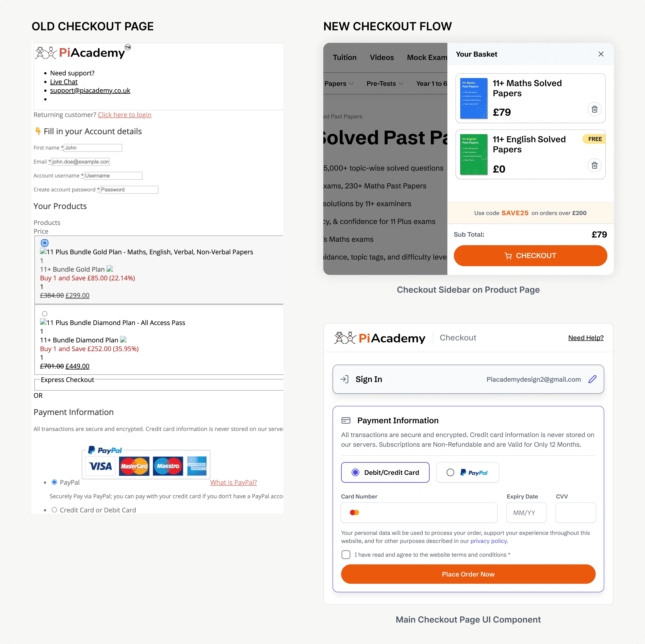Open the Tuition menu item
Viewport: 645px width, 644px height.
345,57
